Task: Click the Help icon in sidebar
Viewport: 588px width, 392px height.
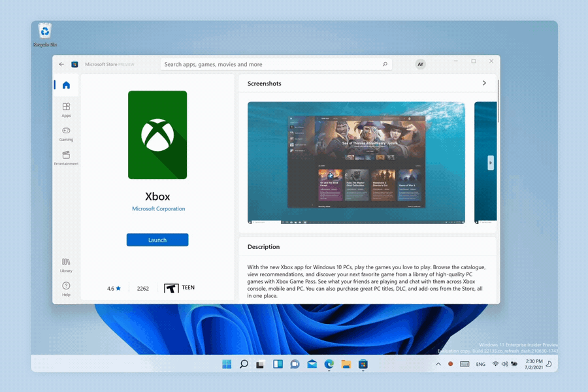Action: (65, 287)
